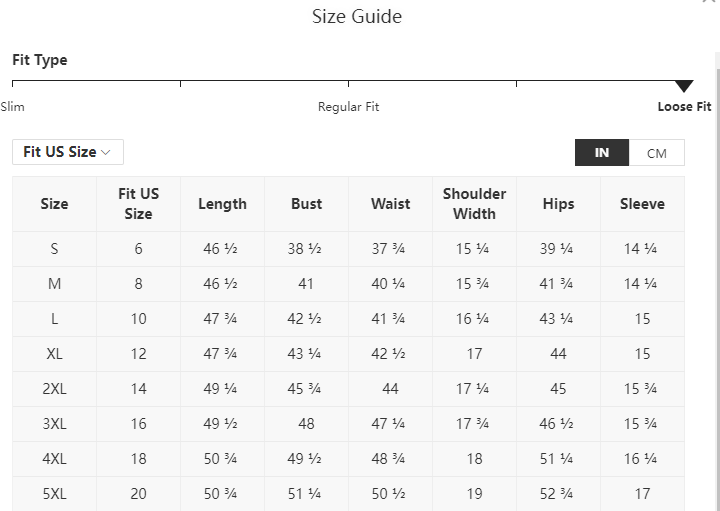The image size is (720, 511).
Task: Click the Shoulder Width column header
Action: click(474, 204)
